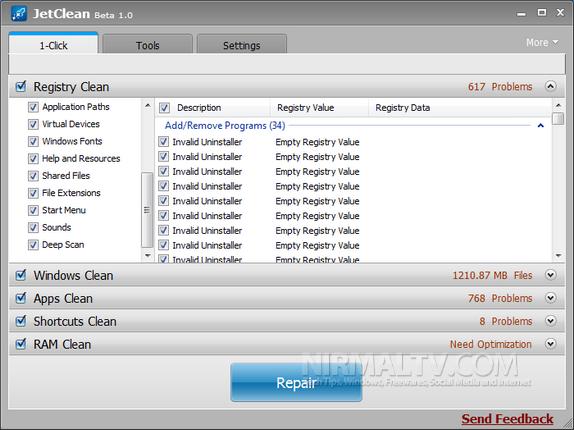Uncheck File Extensions option

click(33, 193)
